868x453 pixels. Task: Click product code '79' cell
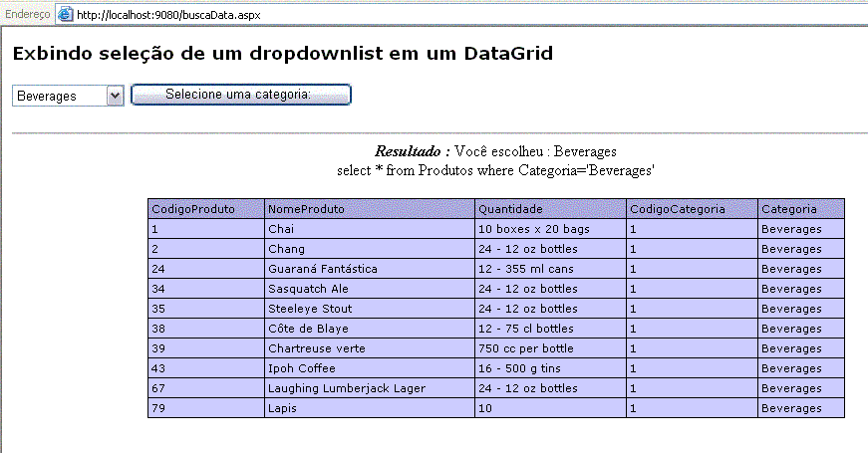coord(206,408)
